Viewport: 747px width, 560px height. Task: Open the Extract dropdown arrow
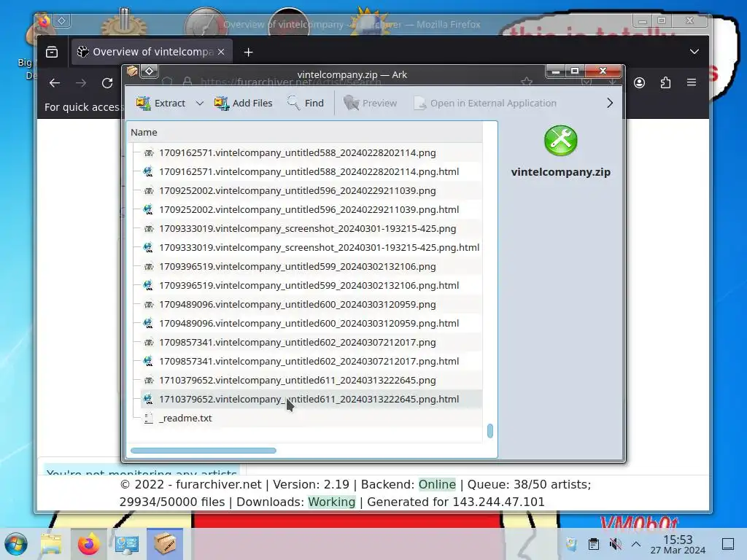200,103
